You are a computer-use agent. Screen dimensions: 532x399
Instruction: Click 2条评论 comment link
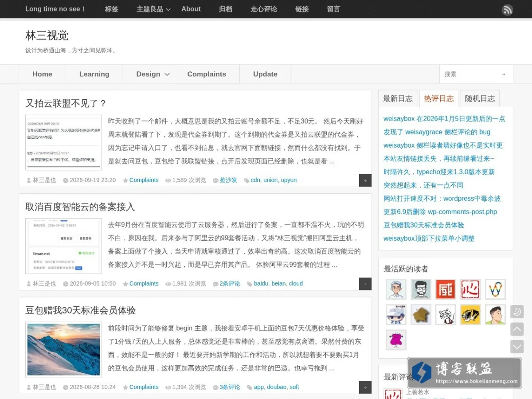230,283
